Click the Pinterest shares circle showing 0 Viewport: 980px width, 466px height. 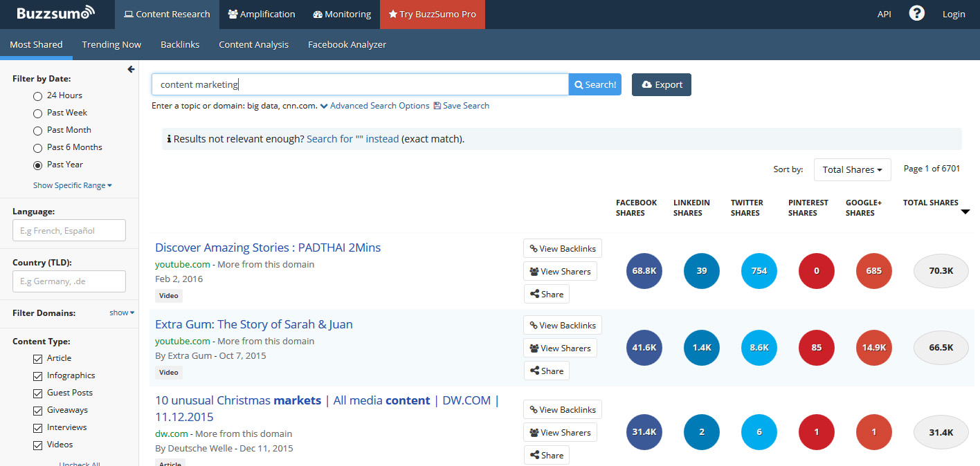tap(817, 271)
